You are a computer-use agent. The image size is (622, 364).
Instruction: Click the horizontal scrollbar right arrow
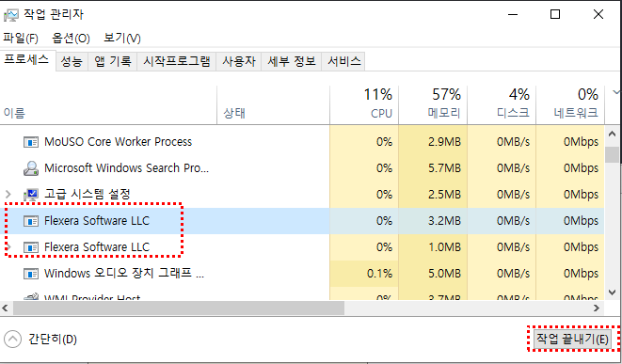[597, 309]
